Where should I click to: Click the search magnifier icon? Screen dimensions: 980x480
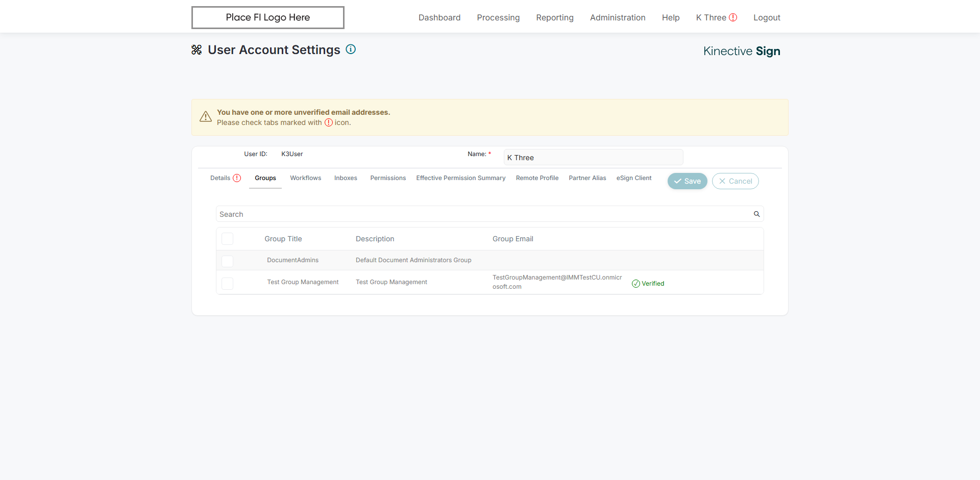[756, 214]
